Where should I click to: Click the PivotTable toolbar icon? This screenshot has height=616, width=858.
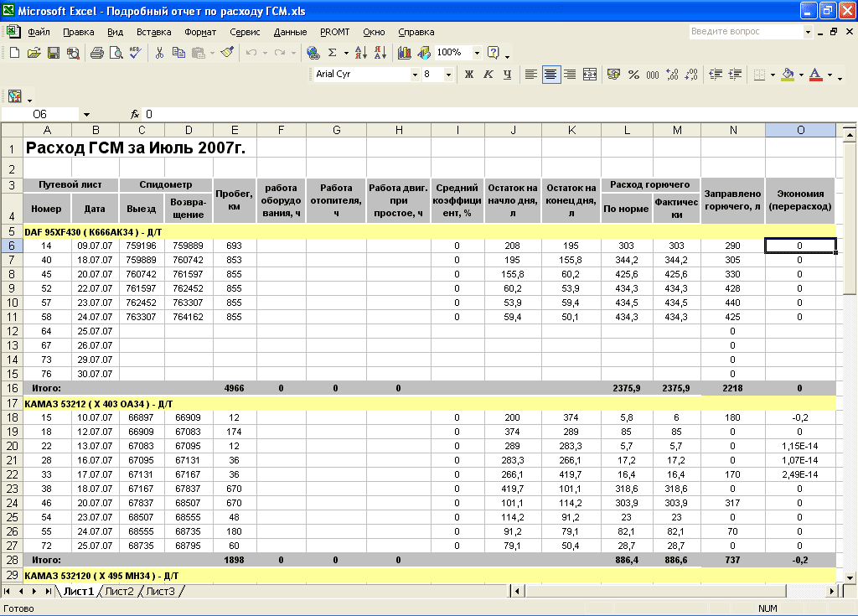pyautogui.click(x=15, y=97)
